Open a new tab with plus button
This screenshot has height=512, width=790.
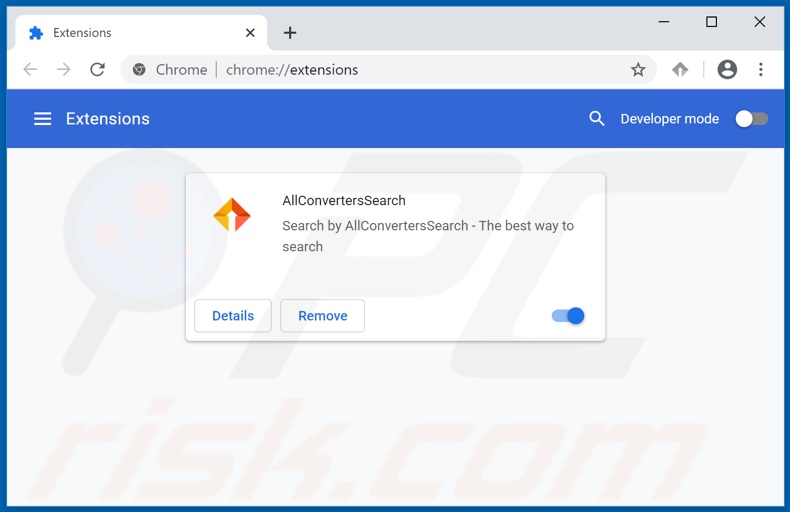[290, 33]
